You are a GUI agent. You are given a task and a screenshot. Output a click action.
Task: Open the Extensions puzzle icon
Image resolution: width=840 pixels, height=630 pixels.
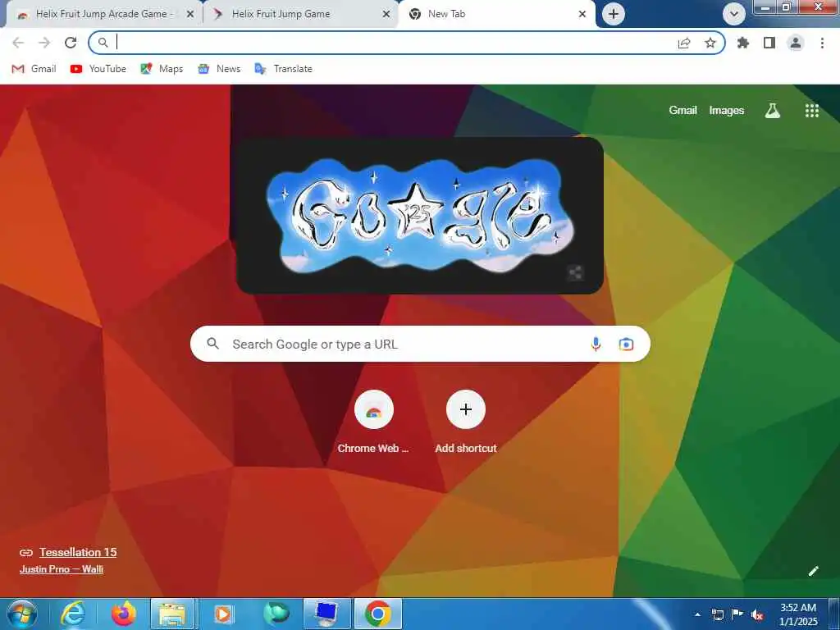pos(743,43)
